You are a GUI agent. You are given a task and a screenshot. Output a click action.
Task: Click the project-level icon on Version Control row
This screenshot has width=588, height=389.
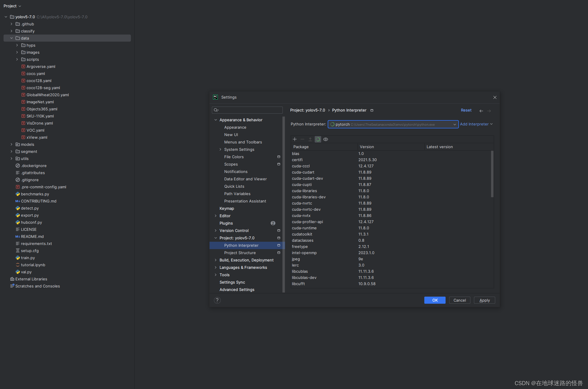pos(279,231)
